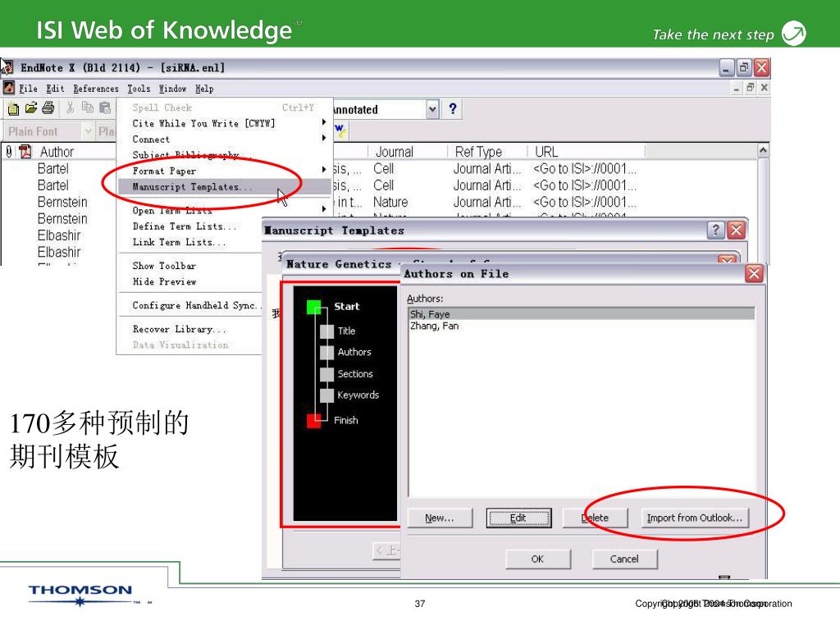Select author 'Shi, Faye' in list
This screenshot has height=630, width=840.
582,314
